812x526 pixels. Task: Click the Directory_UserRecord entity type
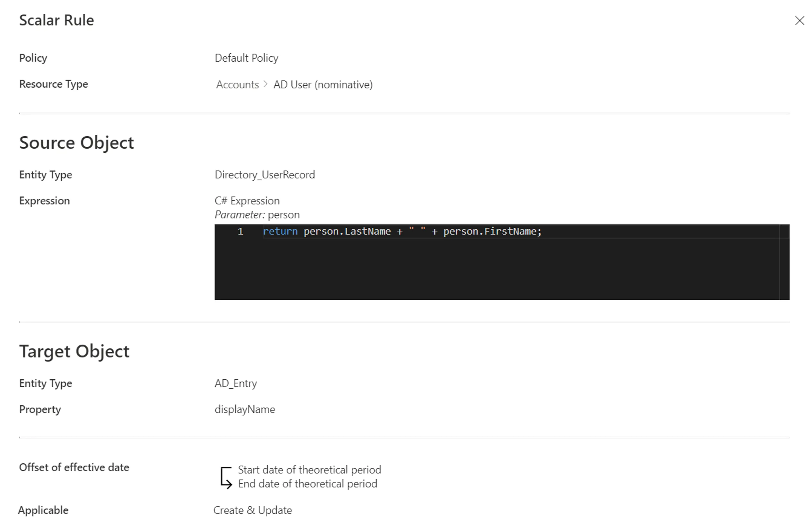pos(265,175)
